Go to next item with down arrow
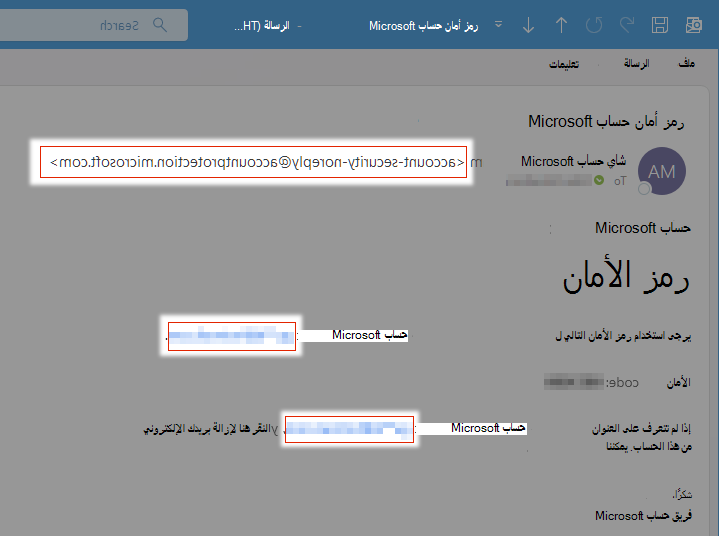 point(528,25)
